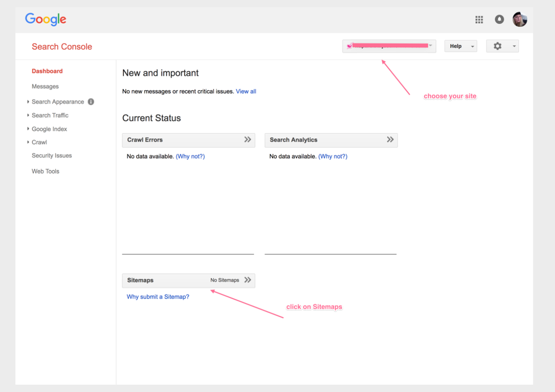This screenshot has height=392, width=555.
Task: Open Web Tools in the sidebar
Action: (45, 171)
